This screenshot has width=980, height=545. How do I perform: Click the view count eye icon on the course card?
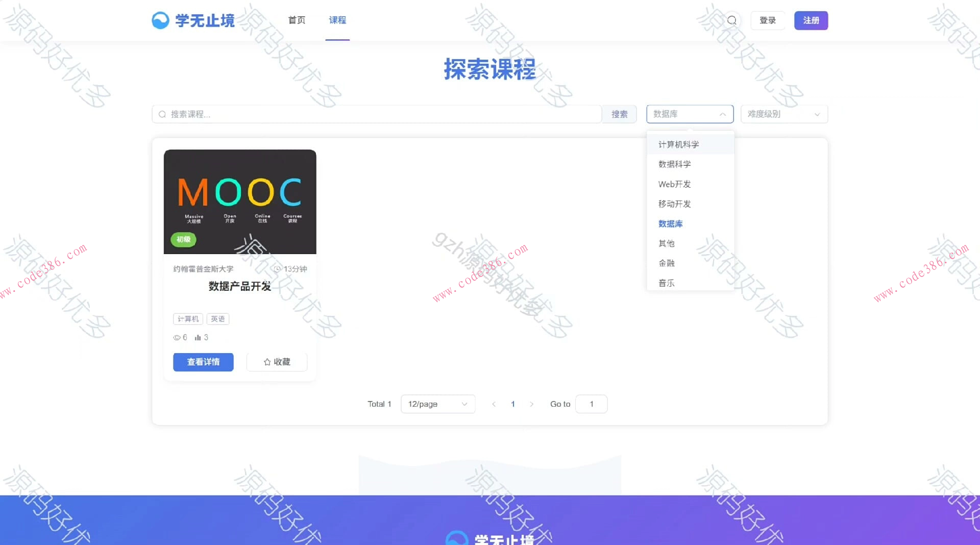(x=176, y=337)
